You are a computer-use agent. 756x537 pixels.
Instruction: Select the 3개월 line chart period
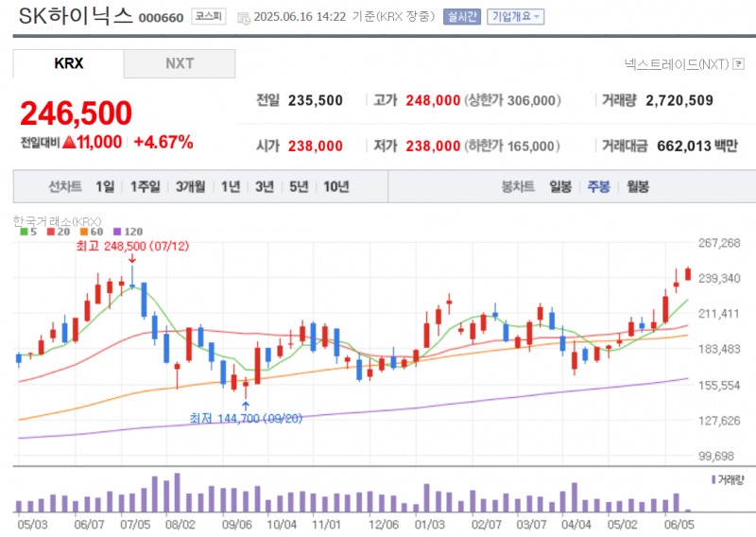tap(192, 186)
